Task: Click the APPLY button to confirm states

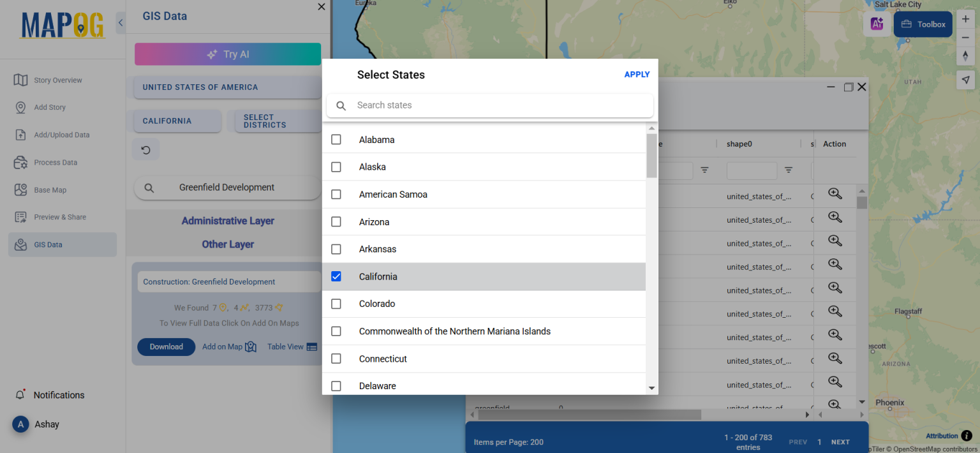Action: [637, 74]
